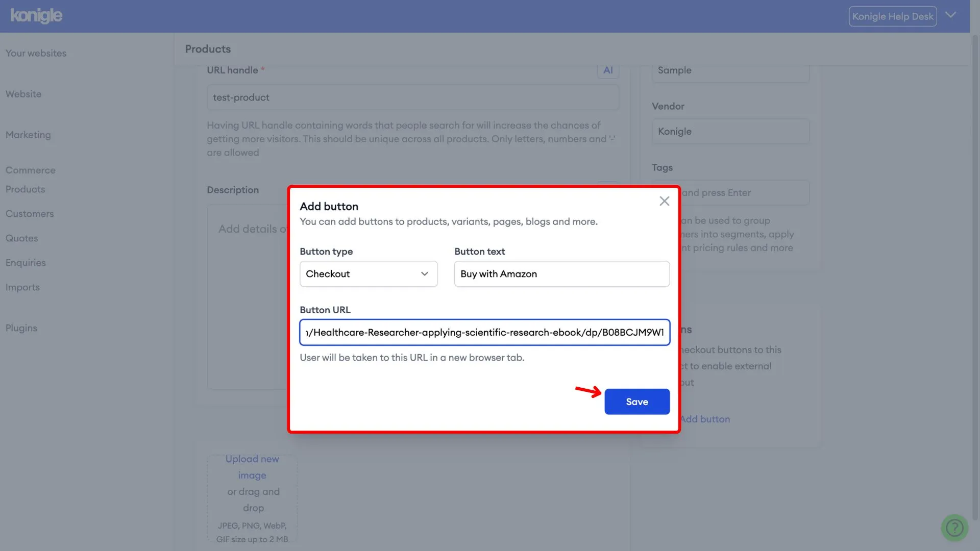Go to Your websites

(36, 53)
